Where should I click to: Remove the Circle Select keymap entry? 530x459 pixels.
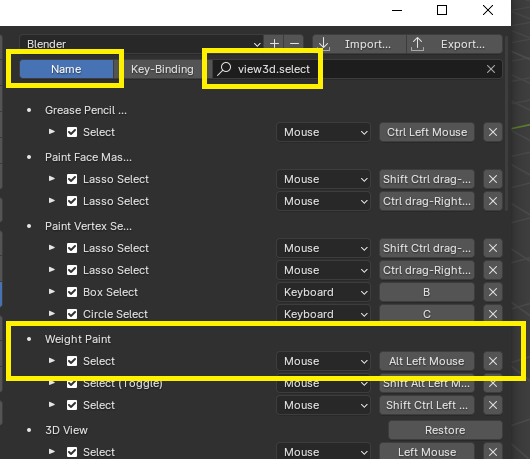(493, 314)
